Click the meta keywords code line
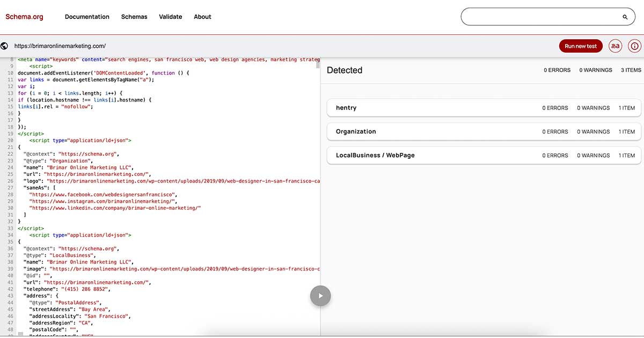Screen dimensions: 644x338 click(169, 59)
